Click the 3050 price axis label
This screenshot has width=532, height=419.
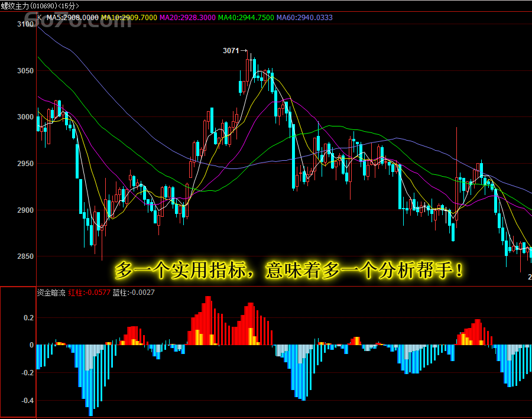[x=25, y=70]
